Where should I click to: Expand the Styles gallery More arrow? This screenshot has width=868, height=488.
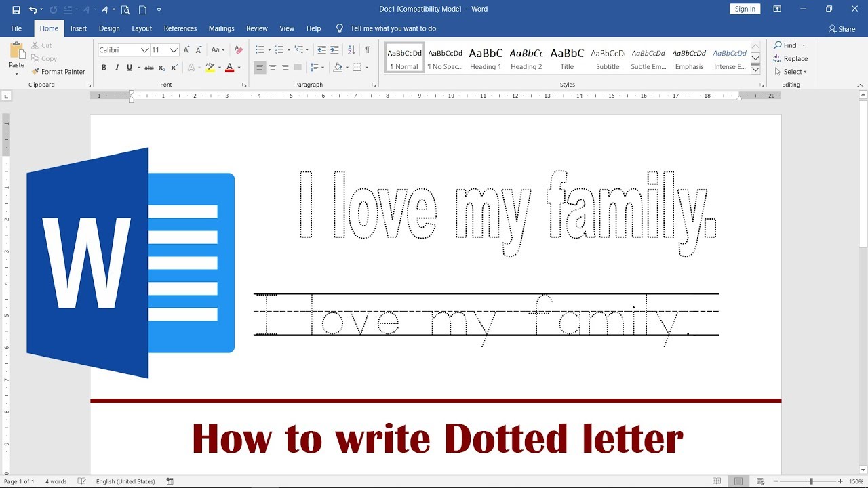(755, 70)
